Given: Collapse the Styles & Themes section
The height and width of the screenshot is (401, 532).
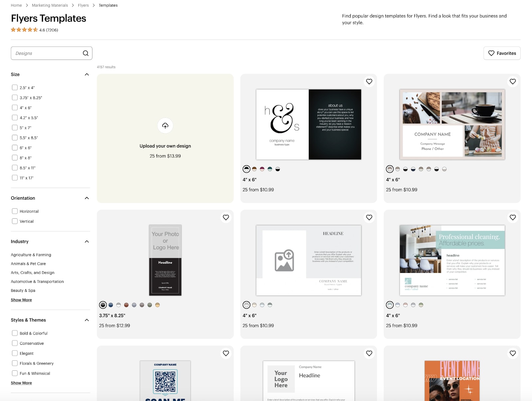Looking at the screenshot, I should pyautogui.click(x=86, y=320).
